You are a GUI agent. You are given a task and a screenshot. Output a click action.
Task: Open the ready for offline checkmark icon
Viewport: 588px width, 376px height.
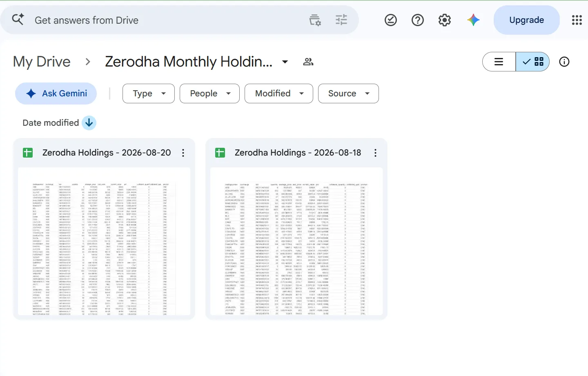(391, 20)
